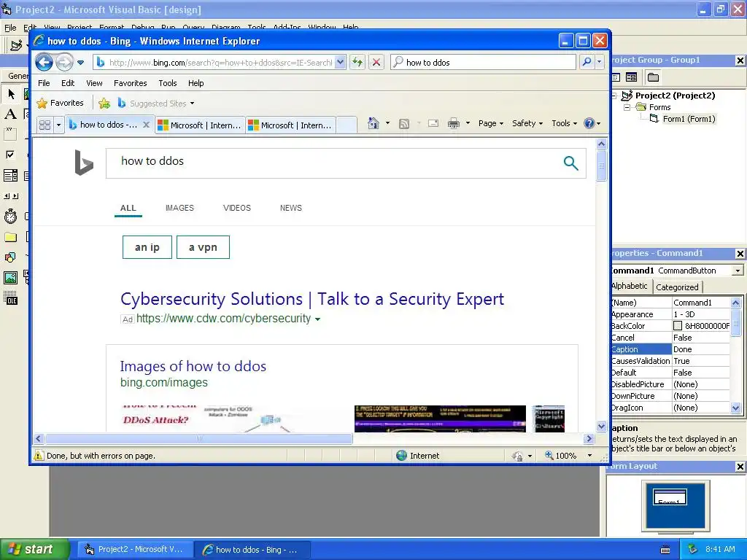The width and height of the screenshot is (747, 560).
Task: Click the red Stop loading icon
Action: tap(376, 62)
